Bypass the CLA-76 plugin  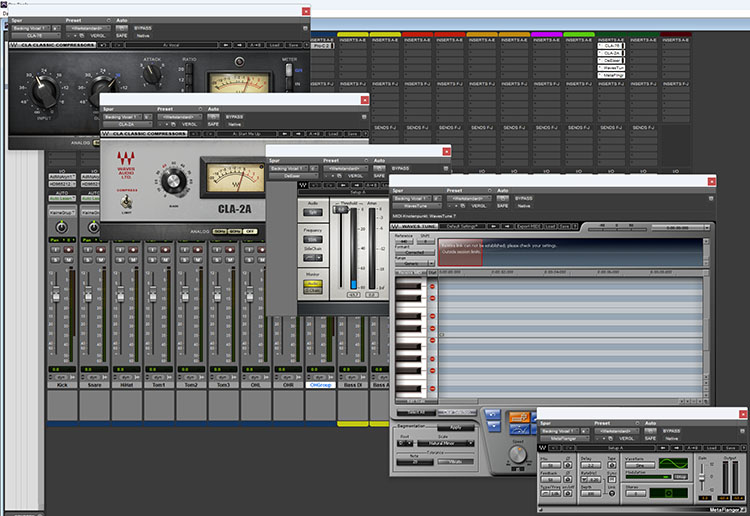click(x=143, y=28)
